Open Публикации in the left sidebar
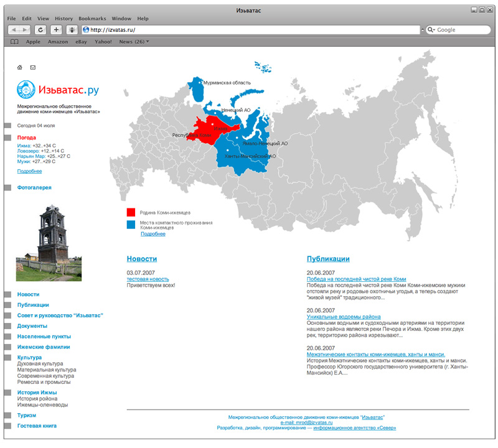Viewport: 498px width, 448px height. pyautogui.click(x=33, y=305)
